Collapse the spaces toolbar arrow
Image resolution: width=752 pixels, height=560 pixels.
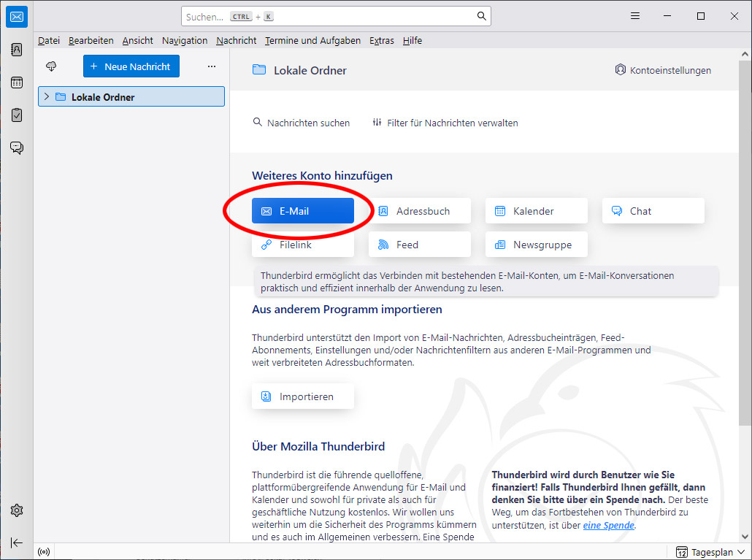16,542
